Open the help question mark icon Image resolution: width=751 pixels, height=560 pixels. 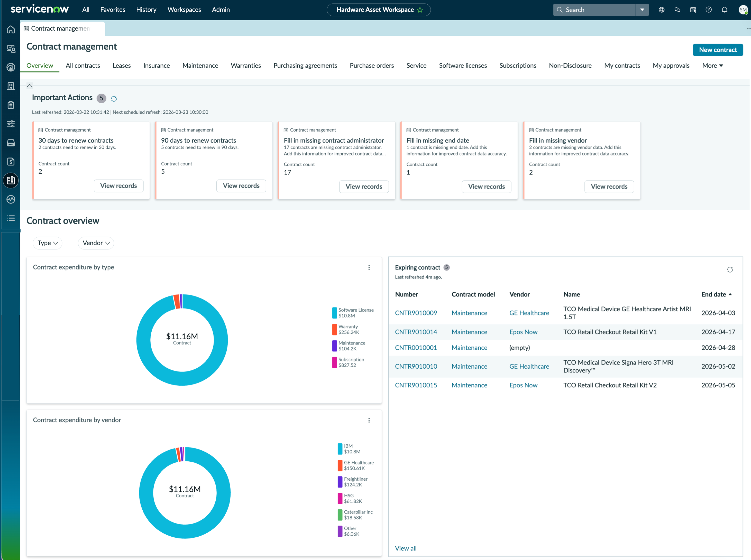click(709, 10)
